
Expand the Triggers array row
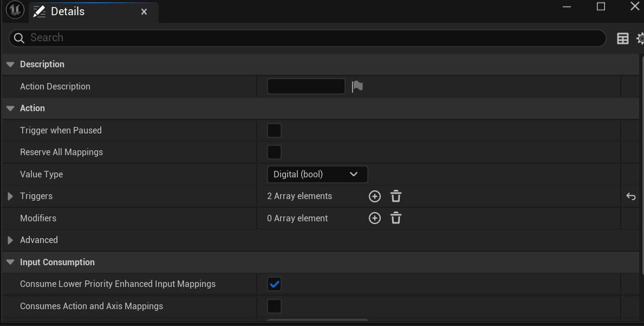coord(10,196)
